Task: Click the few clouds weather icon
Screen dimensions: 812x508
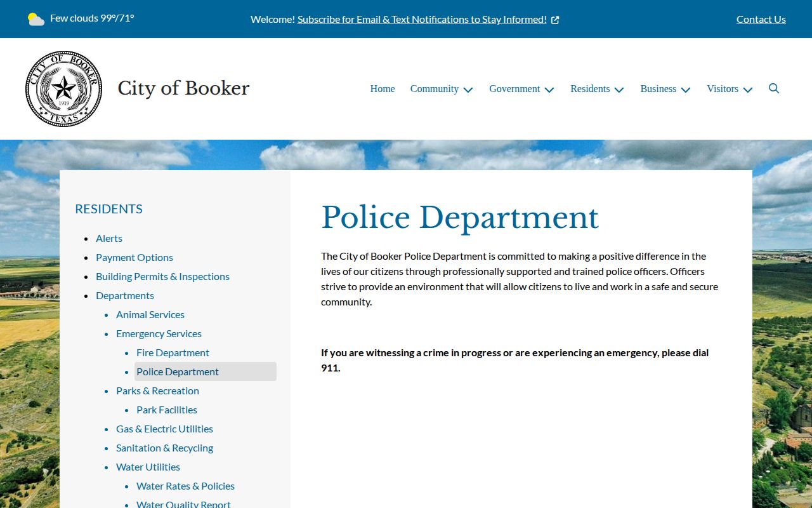Action: (36, 19)
